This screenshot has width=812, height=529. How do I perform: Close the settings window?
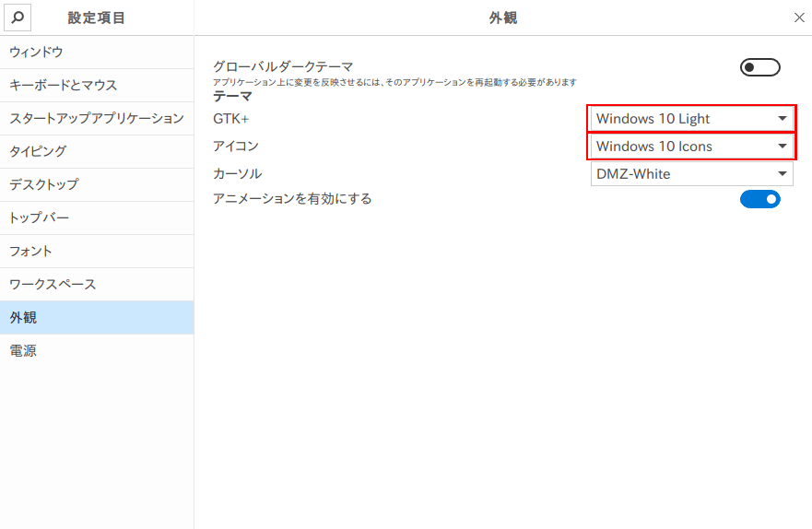799,18
